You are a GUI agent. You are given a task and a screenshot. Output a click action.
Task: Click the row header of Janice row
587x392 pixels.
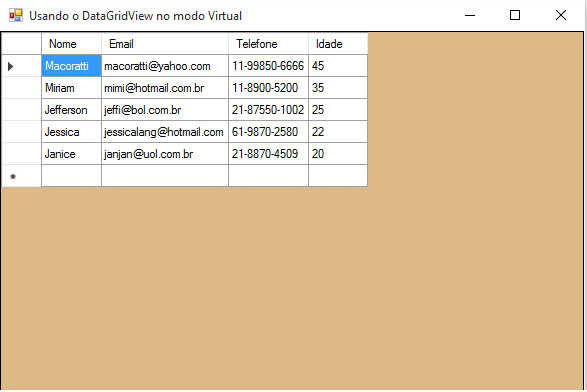click(x=22, y=154)
